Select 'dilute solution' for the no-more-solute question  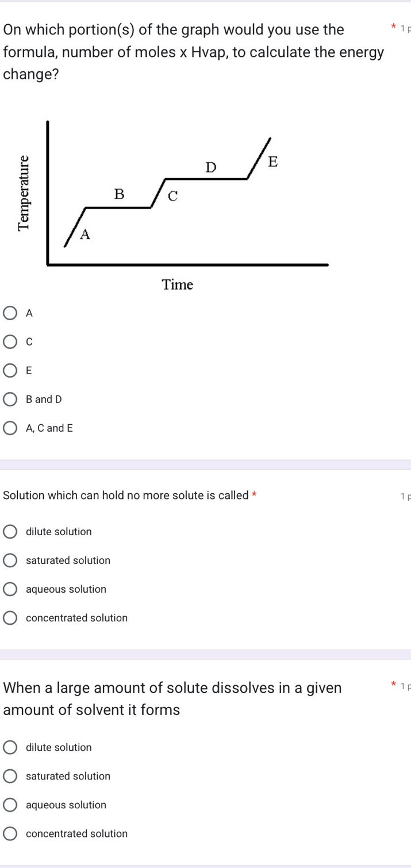pos(10,531)
